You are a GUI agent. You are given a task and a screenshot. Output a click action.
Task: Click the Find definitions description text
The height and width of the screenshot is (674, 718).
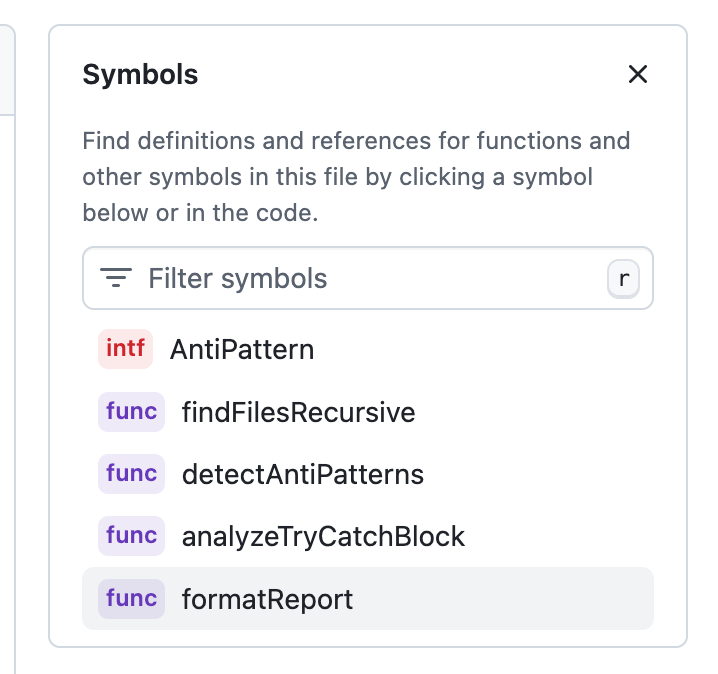(x=356, y=177)
